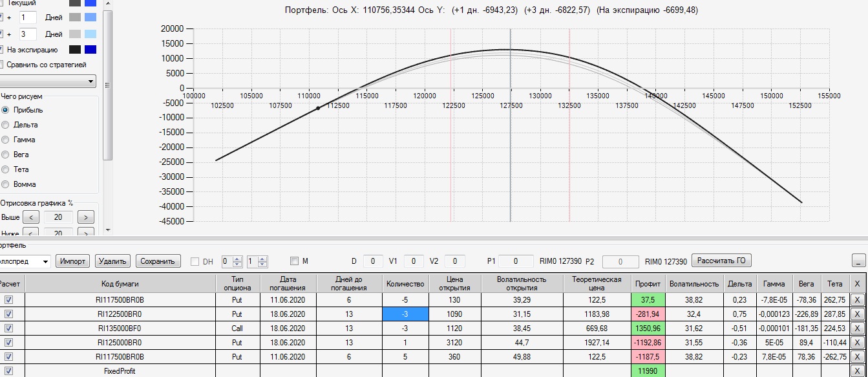Click the Теоретическая цена column header
Viewport: 868px width, 377px height.
(597, 283)
